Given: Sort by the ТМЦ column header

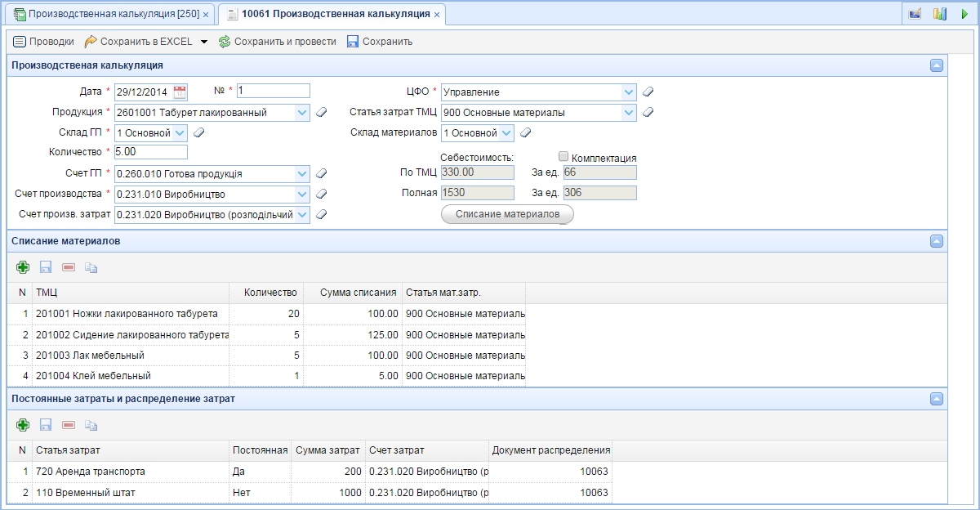Looking at the screenshot, I should [x=131, y=293].
